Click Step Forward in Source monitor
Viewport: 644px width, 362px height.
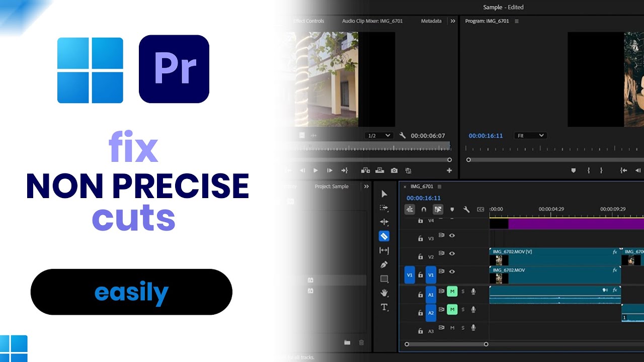[x=330, y=170]
